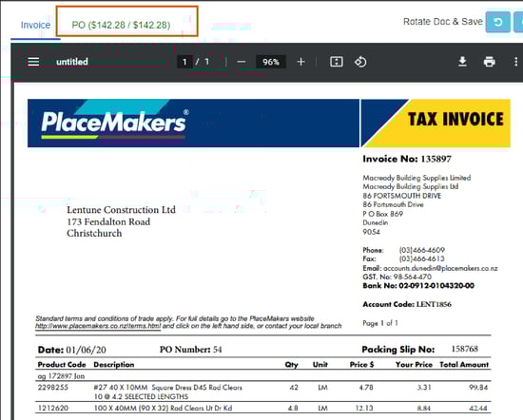Zoom in with the plus icon
Viewport: 523px width, 420px height.
(300, 62)
